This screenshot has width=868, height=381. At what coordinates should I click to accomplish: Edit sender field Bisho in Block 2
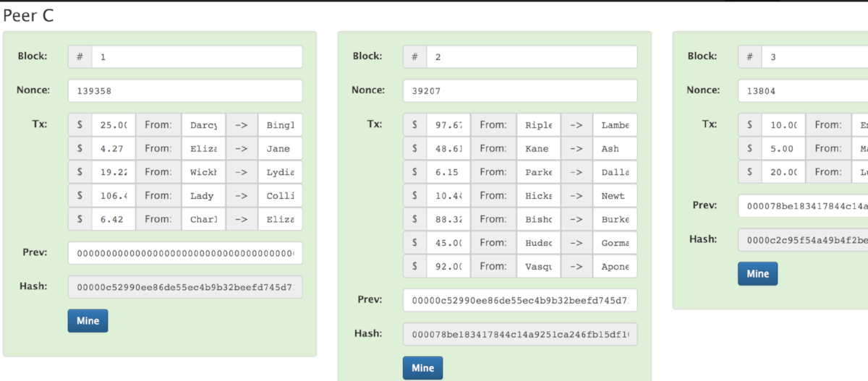(538, 219)
